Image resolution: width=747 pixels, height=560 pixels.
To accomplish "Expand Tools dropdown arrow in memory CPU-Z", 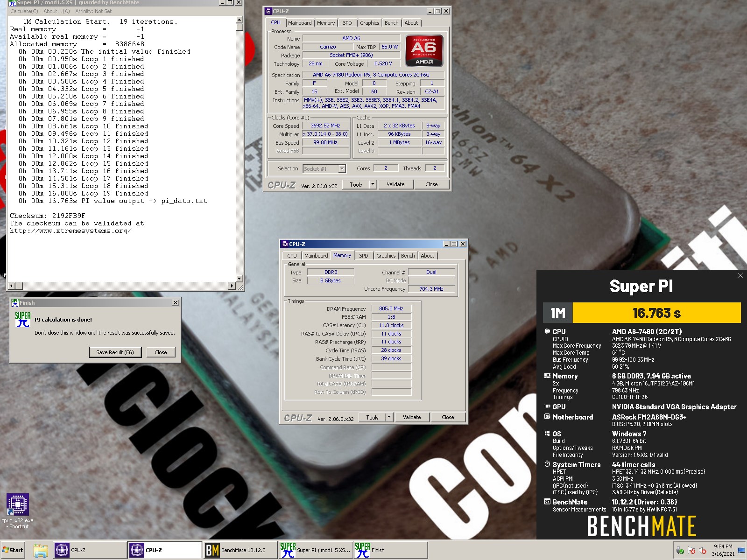I will point(389,417).
